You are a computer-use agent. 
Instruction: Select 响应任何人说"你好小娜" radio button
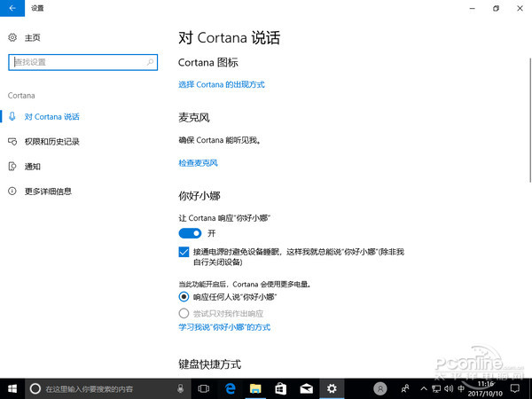click(x=184, y=297)
